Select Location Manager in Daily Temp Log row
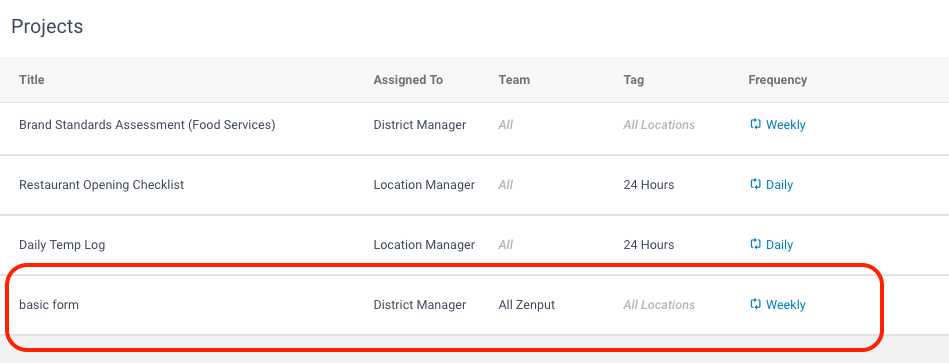This screenshot has width=949, height=363. tap(424, 244)
